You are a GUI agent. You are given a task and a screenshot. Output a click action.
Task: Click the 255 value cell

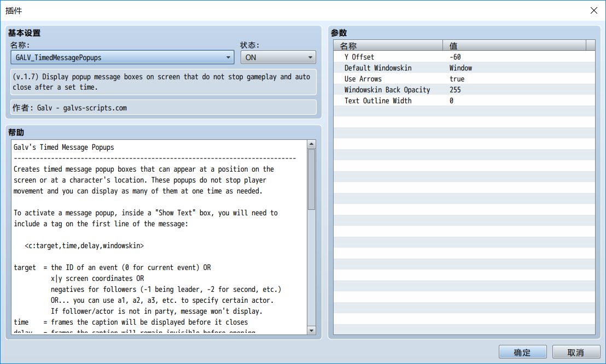pyautogui.click(x=455, y=90)
